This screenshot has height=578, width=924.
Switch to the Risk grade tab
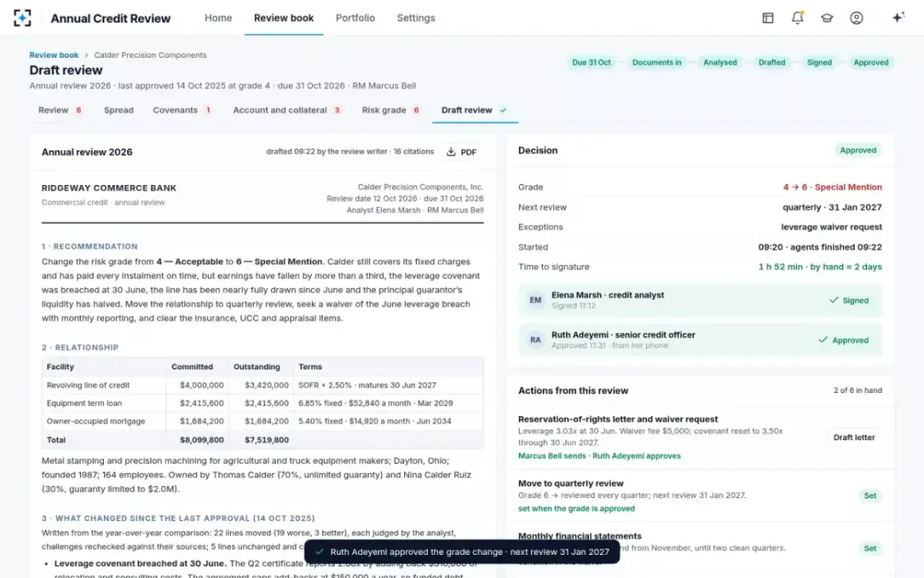[391, 110]
